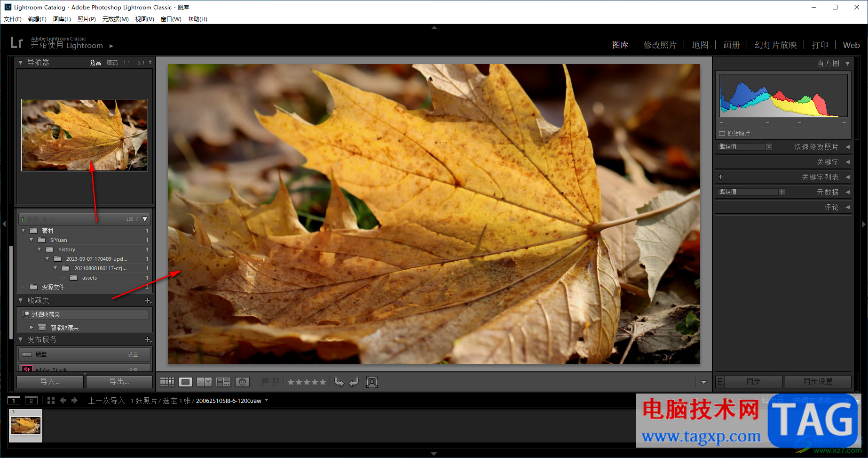The image size is (868, 458).
Task: Open the File (文件) menu
Action: pyautogui.click(x=13, y=19)
